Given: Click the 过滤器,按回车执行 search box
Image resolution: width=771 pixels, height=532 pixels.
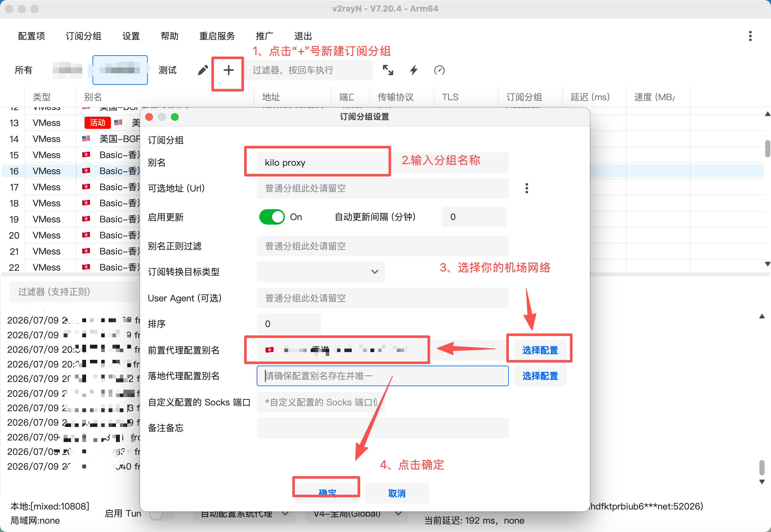Looking at the screenshot, I should pyautogui.click(x=309, y=70).
